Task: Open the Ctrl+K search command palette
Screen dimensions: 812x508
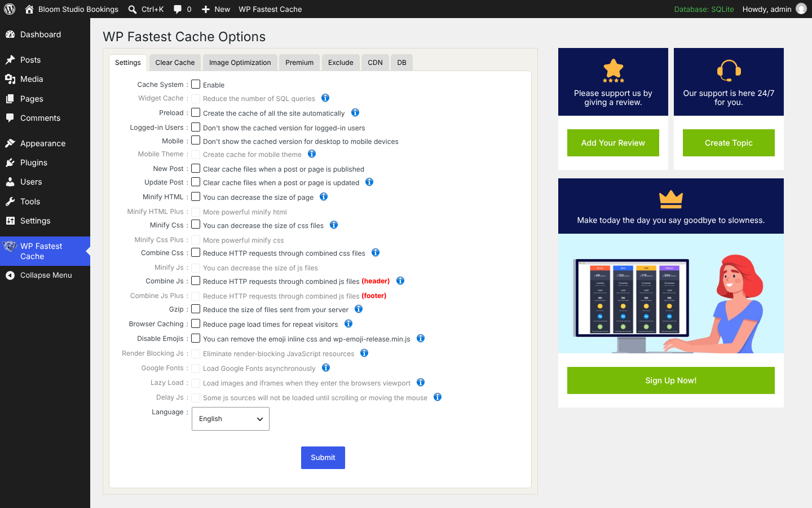Action: (x=145, y=9)
